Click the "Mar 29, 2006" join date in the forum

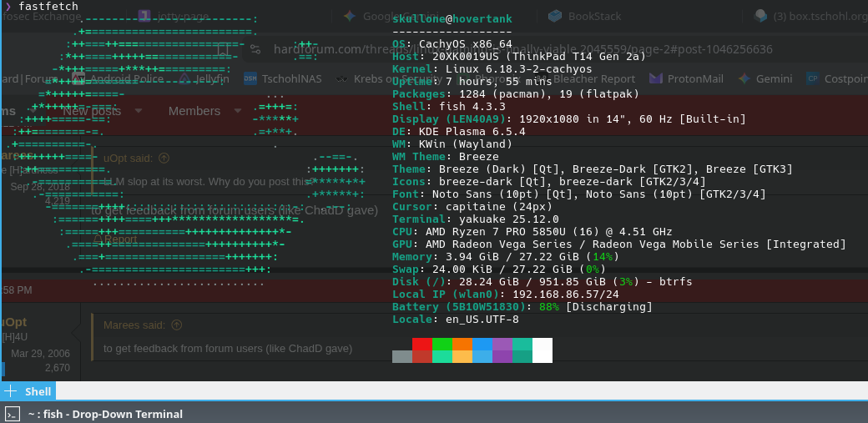tap(40, 354)
